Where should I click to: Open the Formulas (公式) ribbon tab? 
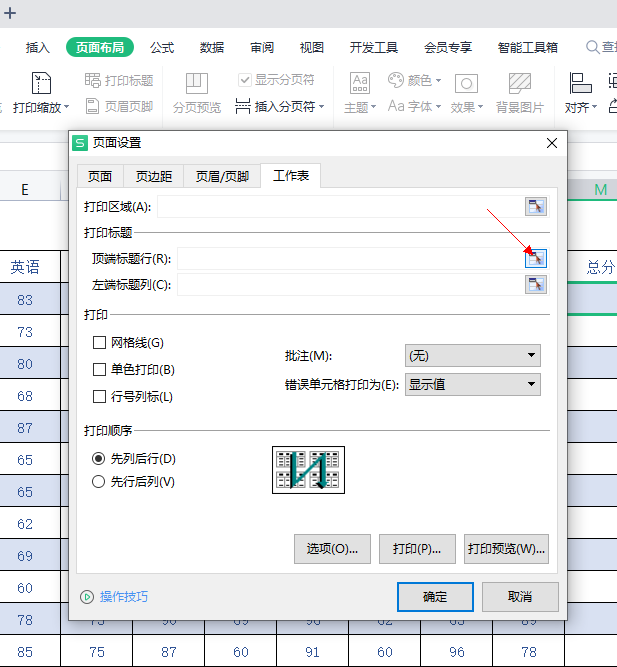click(162, 47)
